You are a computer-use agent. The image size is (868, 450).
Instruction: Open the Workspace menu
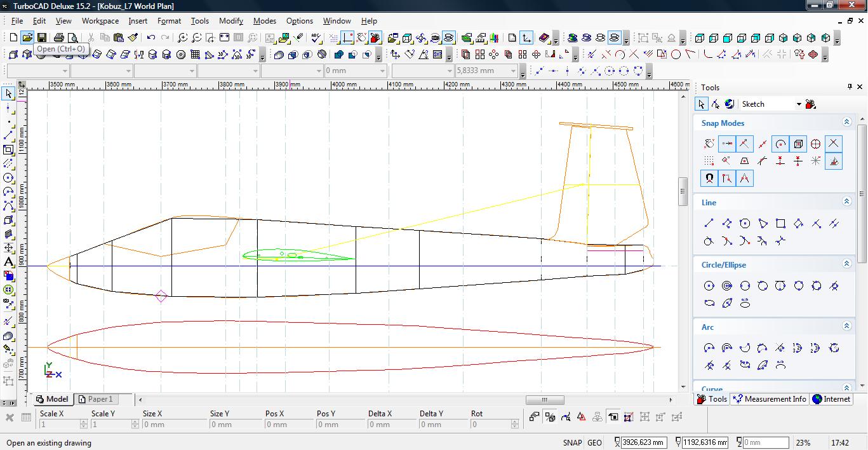100,21
